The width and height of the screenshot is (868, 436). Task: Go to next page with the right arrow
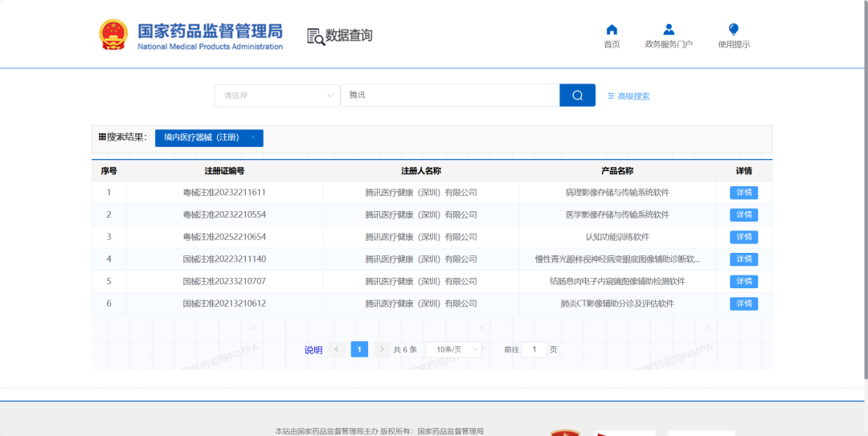coord(382,350)
